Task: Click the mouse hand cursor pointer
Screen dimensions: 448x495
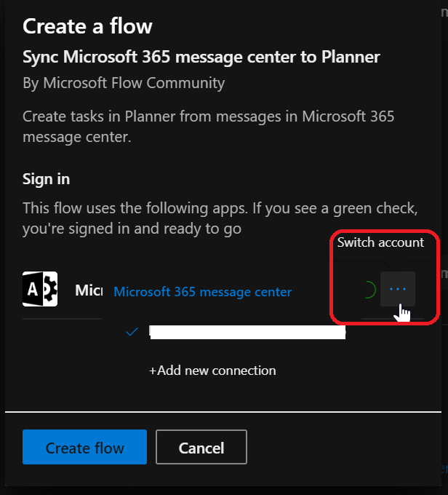Action: pyautogui.click(x=403, y=314)
